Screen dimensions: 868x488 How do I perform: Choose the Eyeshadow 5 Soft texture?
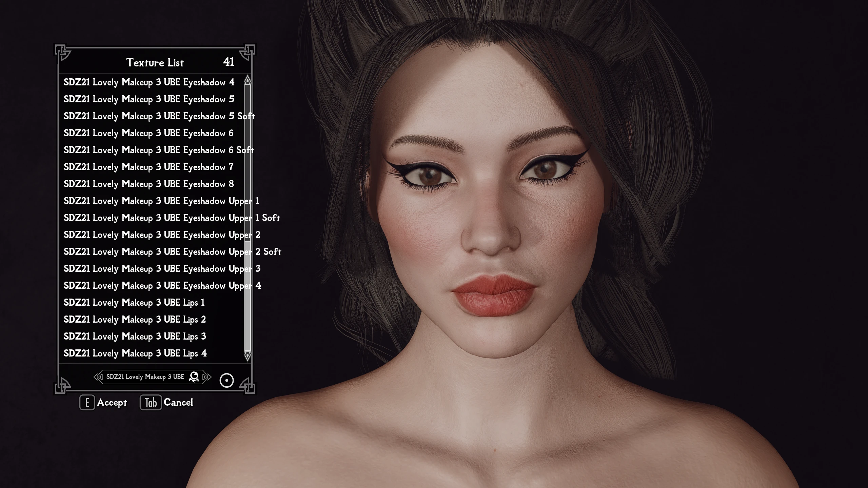159,116
